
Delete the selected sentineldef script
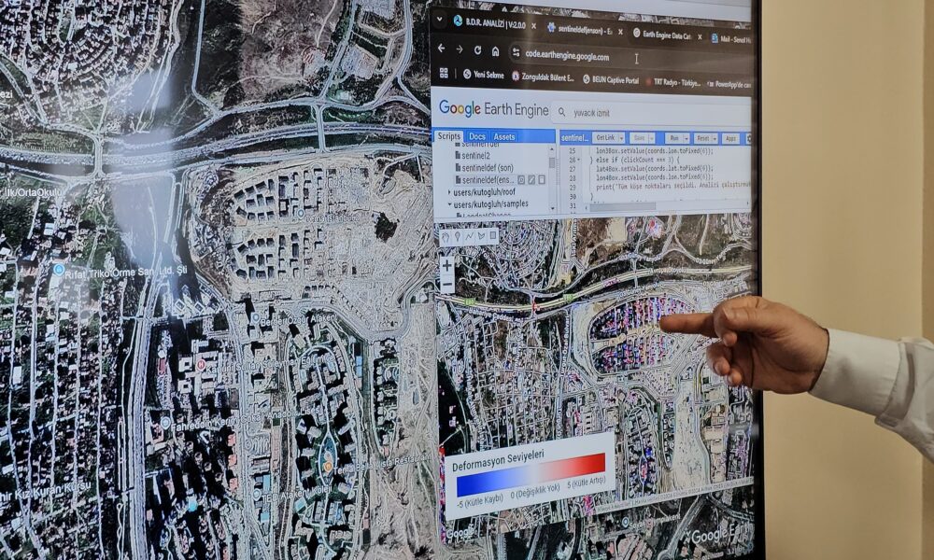click(x=541, y=180)
